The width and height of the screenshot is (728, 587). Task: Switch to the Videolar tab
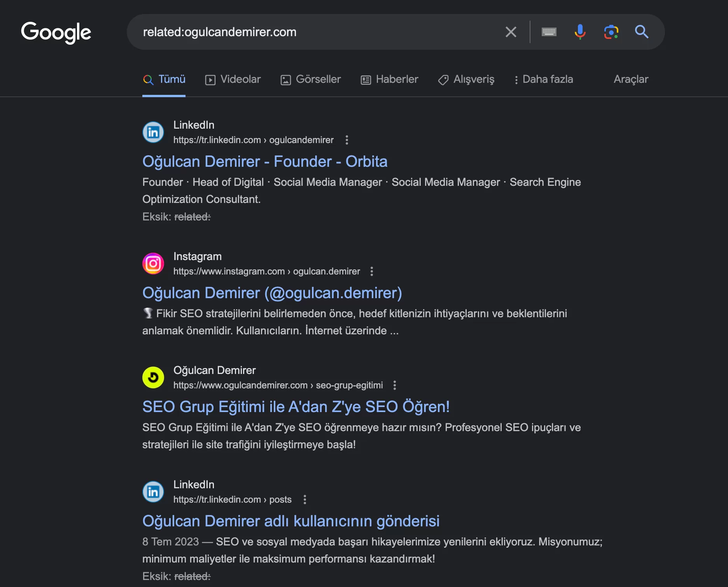point(233,79)
